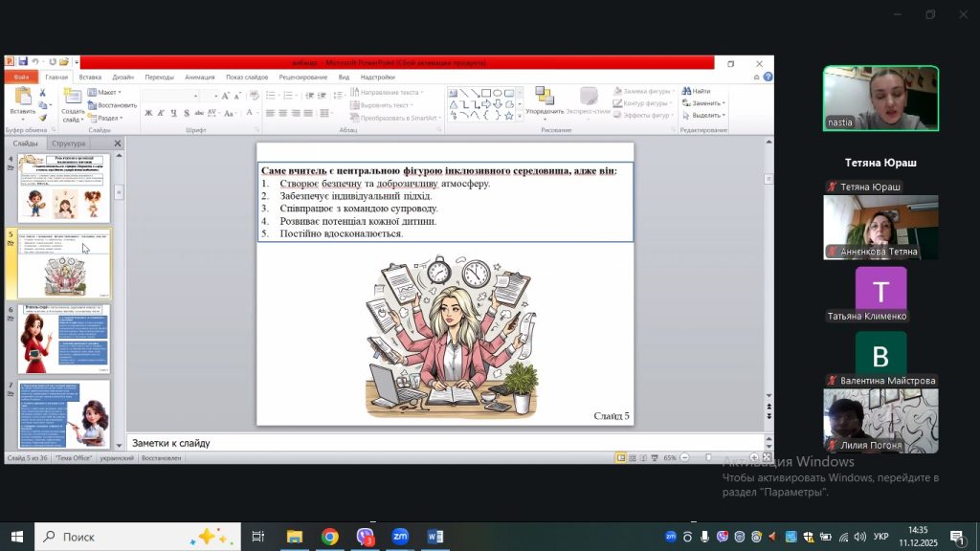The image size is (980, 551).
Task: Click the Восстановить (Reset) slide button
Action: pos(113,105)
